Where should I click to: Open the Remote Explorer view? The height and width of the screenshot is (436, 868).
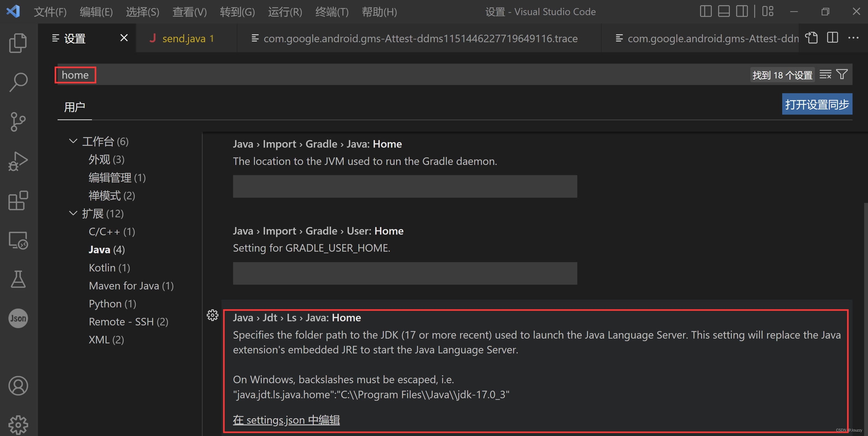(18, 240)
